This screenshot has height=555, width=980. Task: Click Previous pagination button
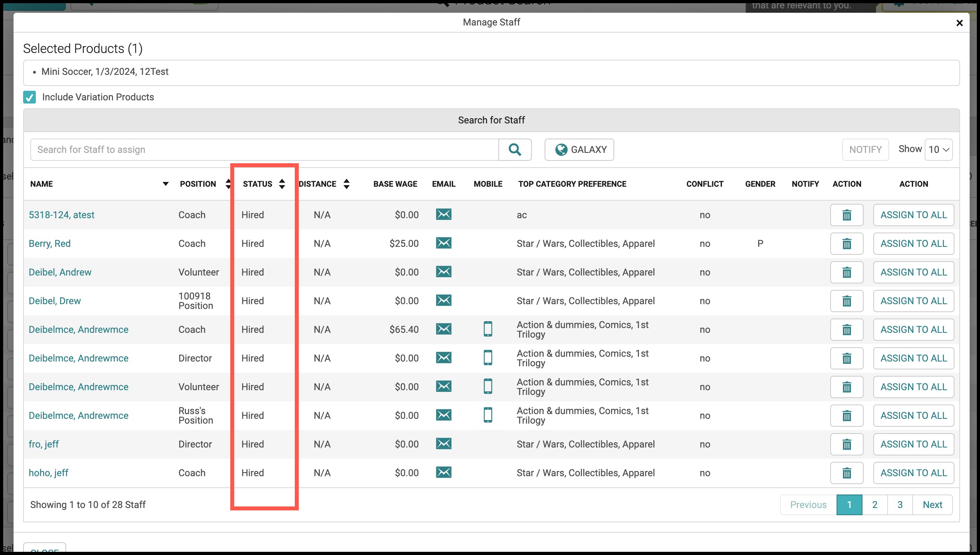coord(808,505)
